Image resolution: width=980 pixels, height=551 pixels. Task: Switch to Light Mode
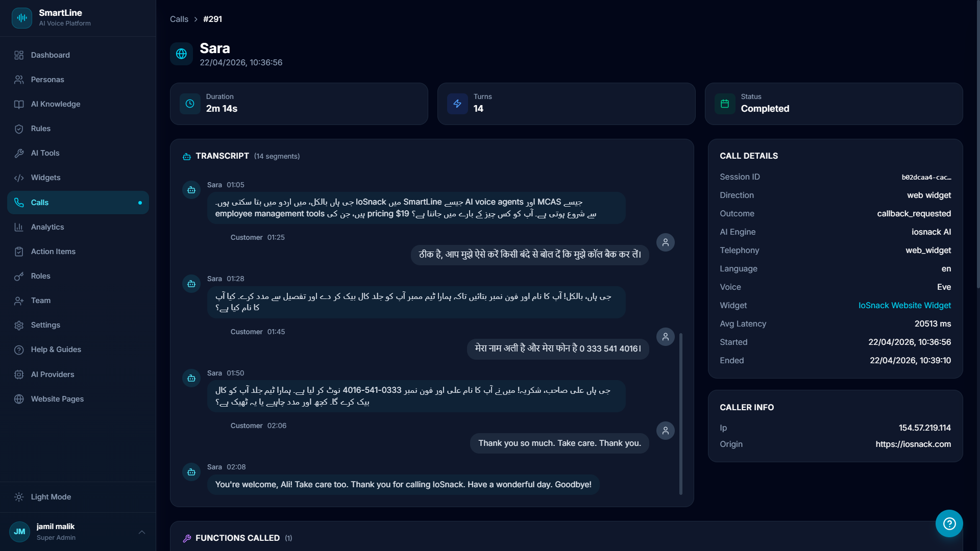point(50,496)
